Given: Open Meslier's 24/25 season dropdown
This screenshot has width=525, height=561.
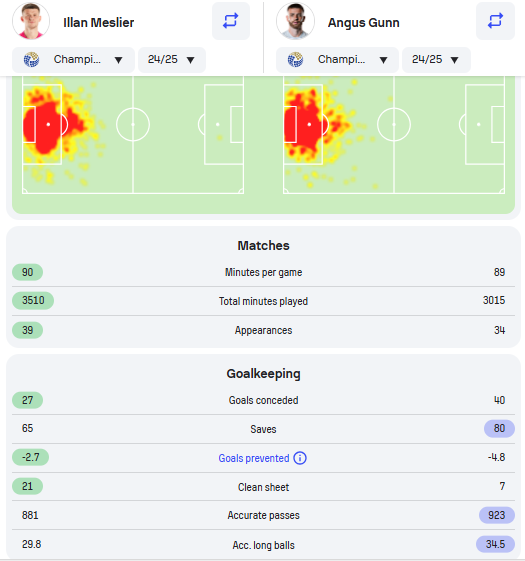Looking at the screenshot, I should point(172,60).
